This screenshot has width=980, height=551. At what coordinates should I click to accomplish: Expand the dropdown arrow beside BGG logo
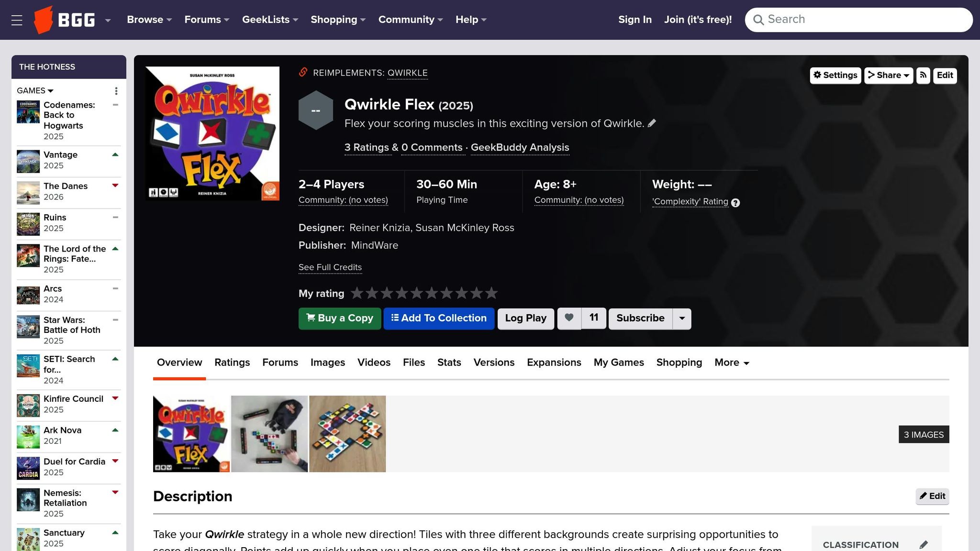108,20
